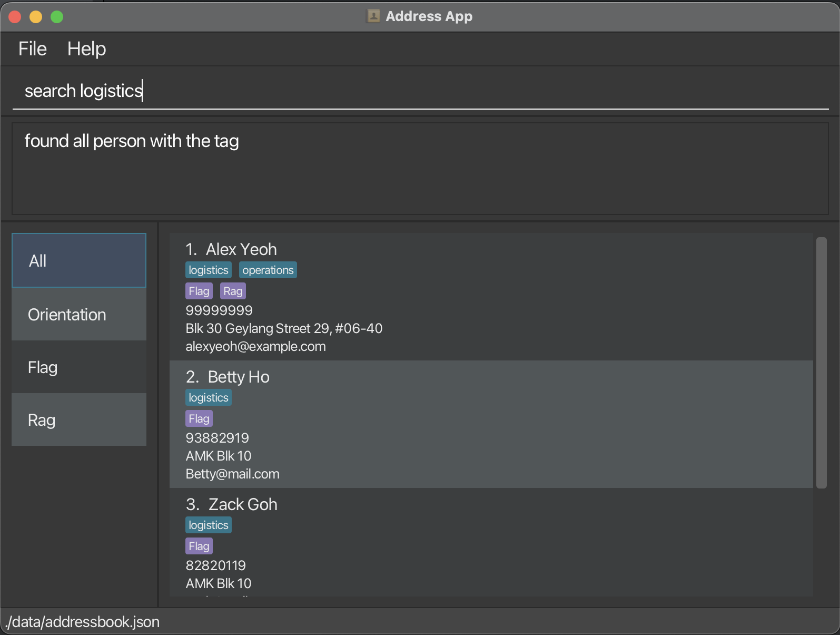Open the File menu

tap(33, 49)
